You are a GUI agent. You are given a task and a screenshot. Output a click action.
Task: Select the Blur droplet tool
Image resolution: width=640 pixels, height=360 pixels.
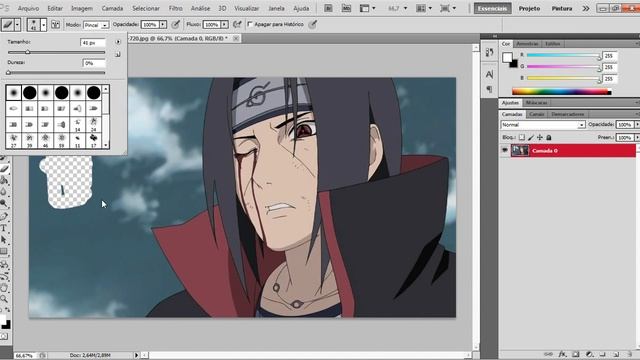pyautogui.click(x=4, y=191)
